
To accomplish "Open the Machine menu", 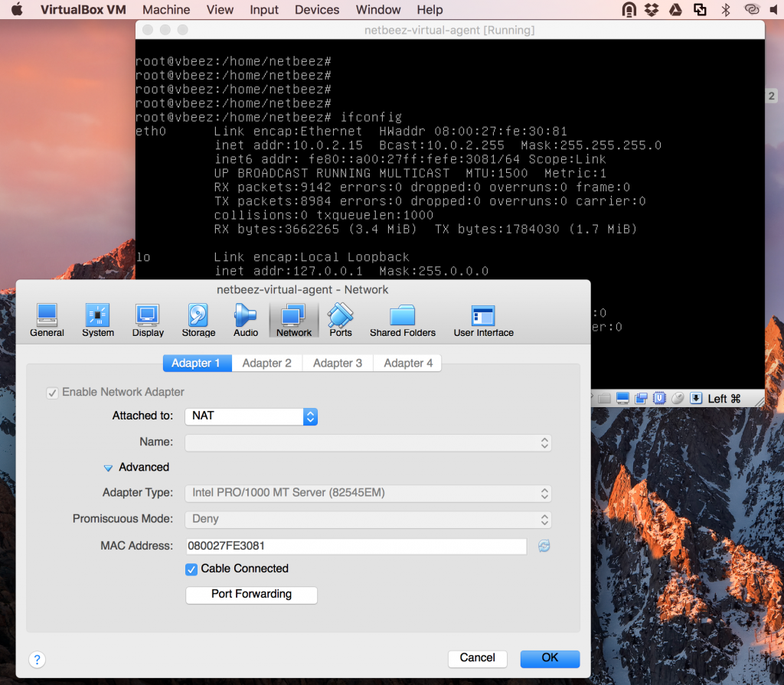I will click(x=166, y=9).
